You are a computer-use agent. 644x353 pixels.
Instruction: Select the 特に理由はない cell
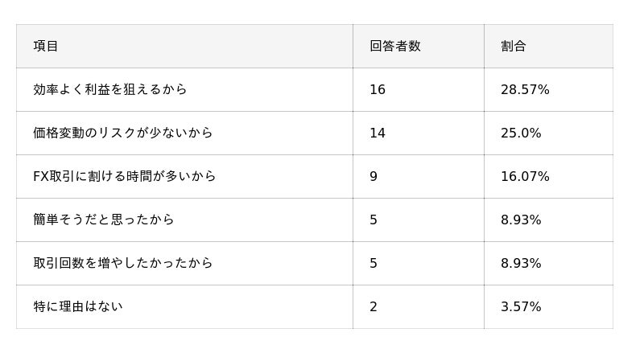77,306
